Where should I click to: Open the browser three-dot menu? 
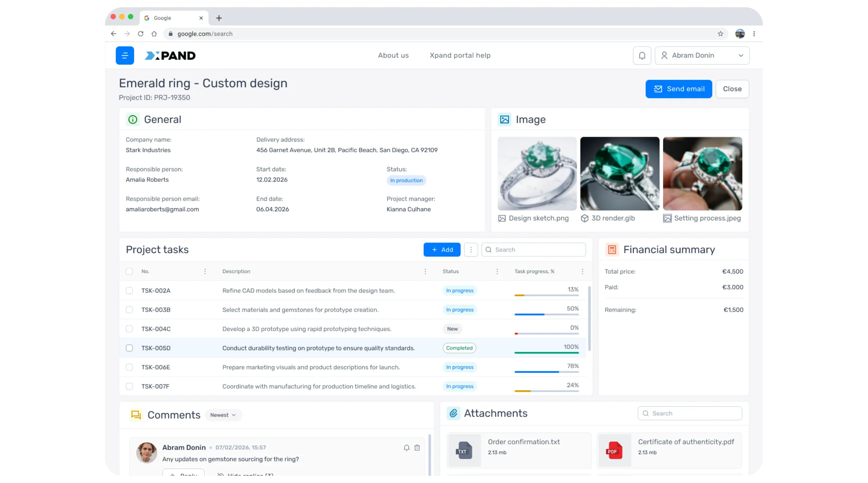(x=754, y=34)
